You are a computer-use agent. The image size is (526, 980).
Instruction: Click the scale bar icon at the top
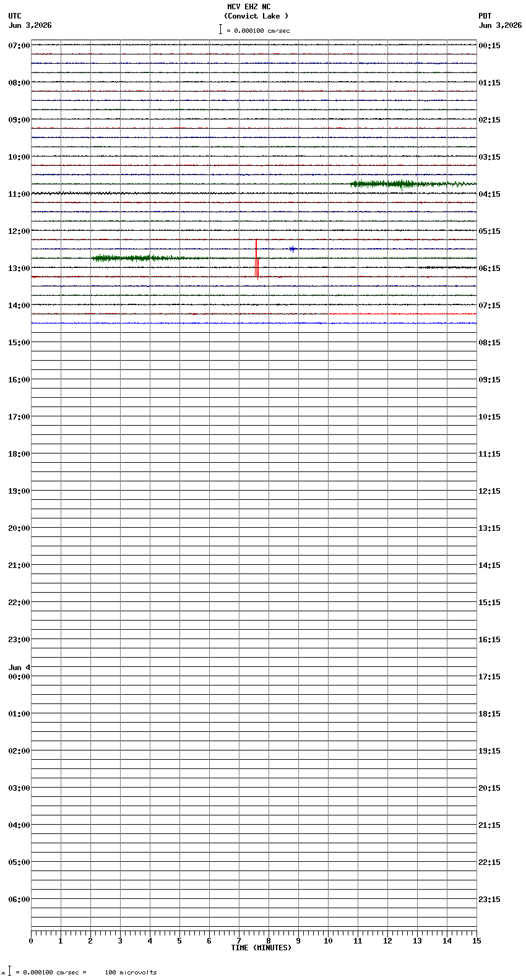220,29
